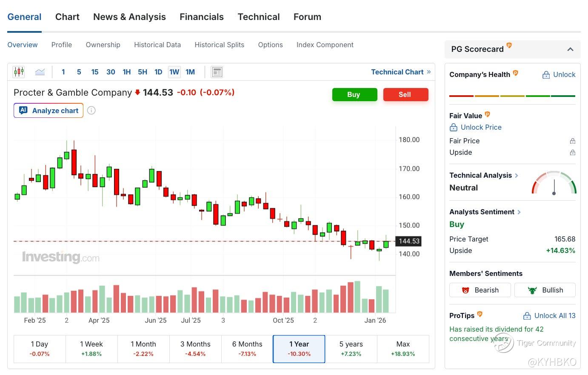Image resolution: width=588 pixels, height=375 pixels.
Task: Open the Forum tab
Action: point(307,17)
